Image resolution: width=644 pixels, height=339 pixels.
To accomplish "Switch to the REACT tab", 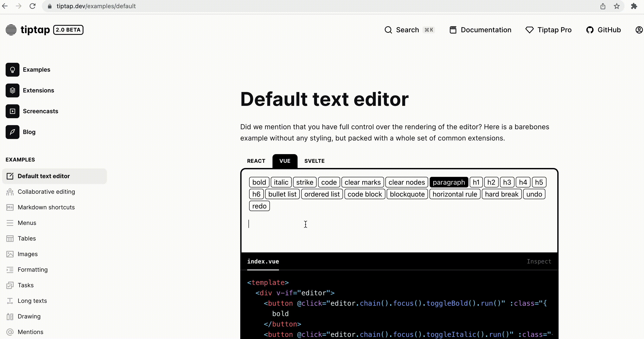I will click(256, 161).
